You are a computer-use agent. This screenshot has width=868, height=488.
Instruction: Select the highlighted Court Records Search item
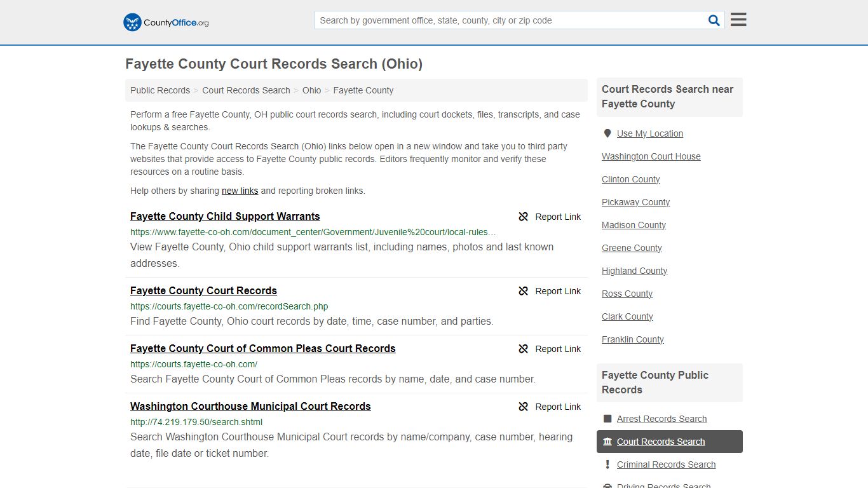click(x=670, y=442)
